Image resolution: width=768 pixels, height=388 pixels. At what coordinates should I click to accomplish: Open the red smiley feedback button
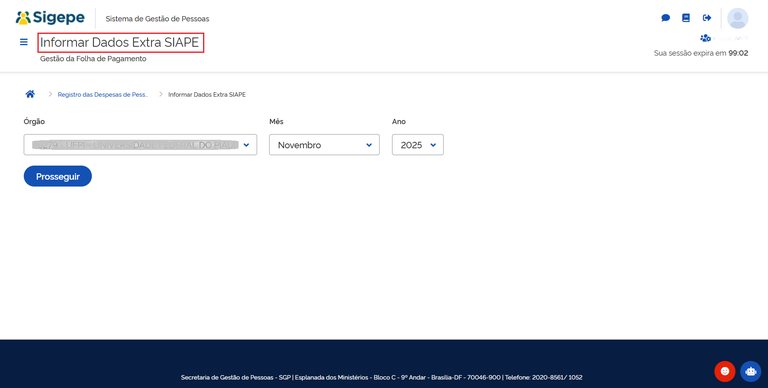coord(725,371)
